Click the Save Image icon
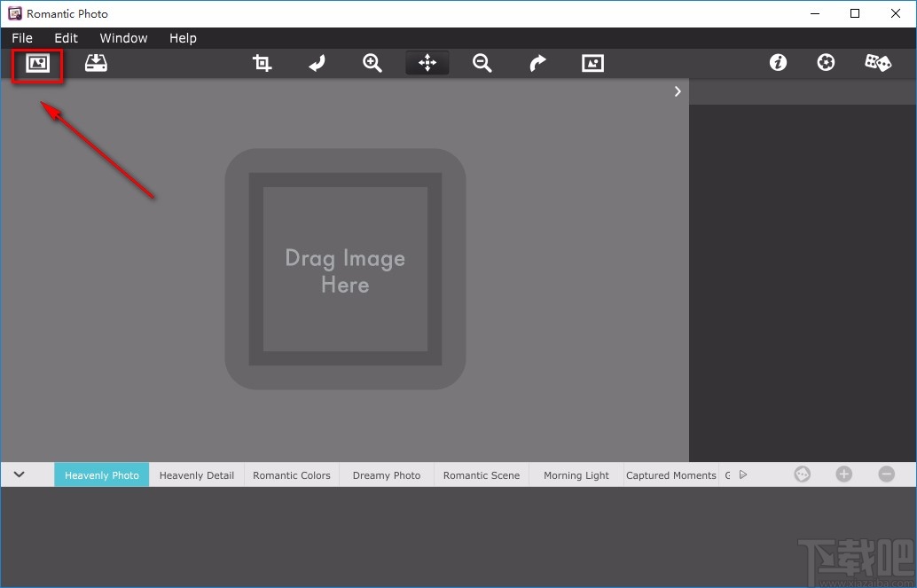 96,63
